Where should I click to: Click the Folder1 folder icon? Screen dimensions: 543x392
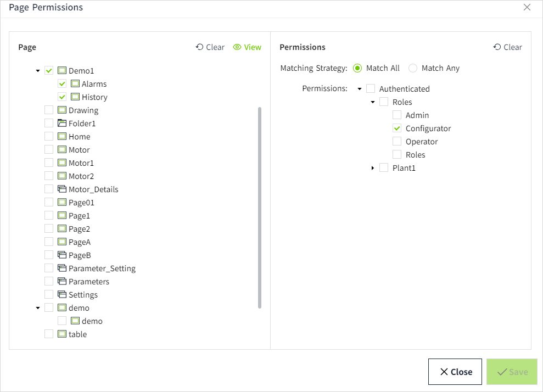[x=62, y=124]
